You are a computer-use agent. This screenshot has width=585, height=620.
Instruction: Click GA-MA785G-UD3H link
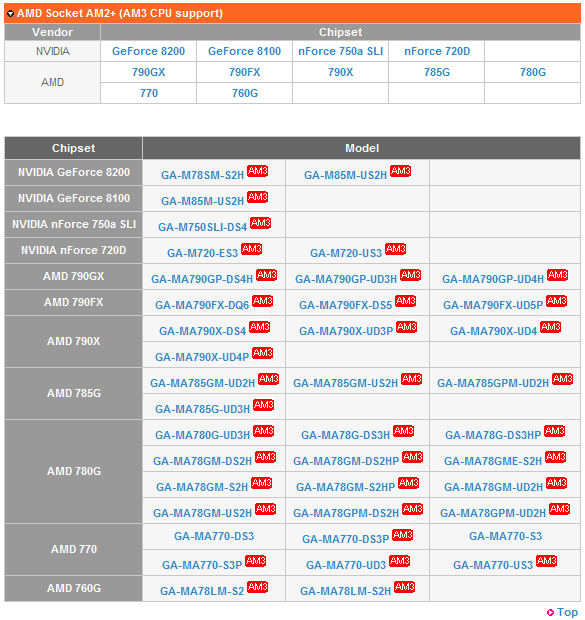(203, 409)
